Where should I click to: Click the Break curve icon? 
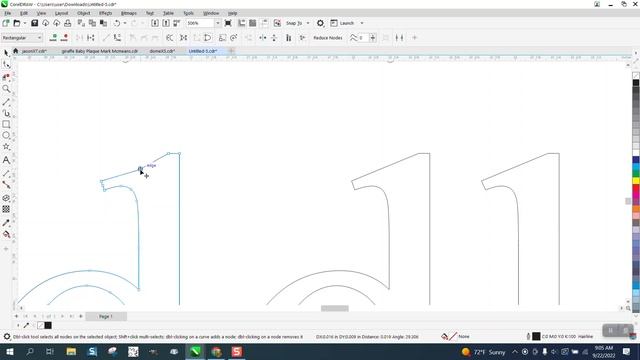[91, 38]
